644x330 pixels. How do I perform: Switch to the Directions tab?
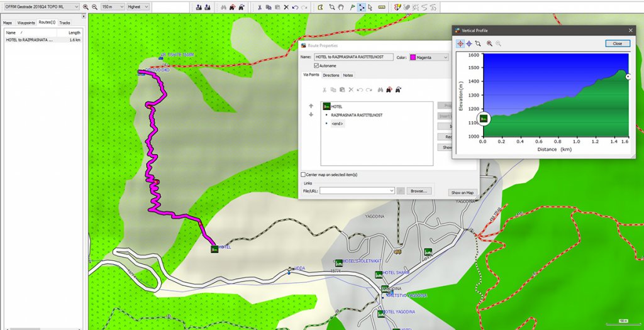331,75
